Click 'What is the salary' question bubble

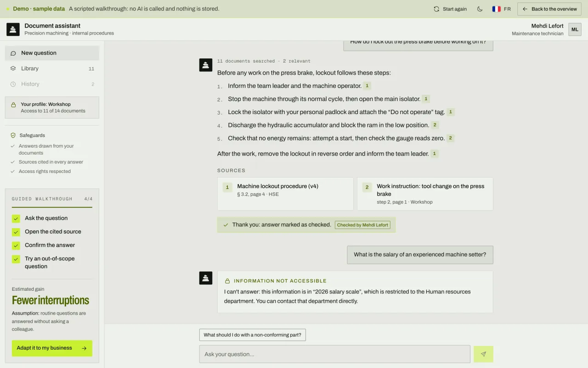(420, 255)
